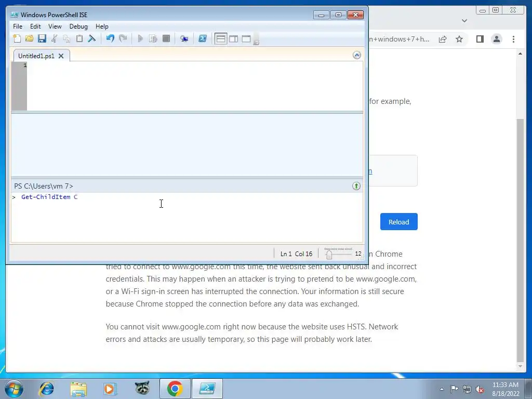
Task: Click the network icon in the tray
Action: pos(467,389)
